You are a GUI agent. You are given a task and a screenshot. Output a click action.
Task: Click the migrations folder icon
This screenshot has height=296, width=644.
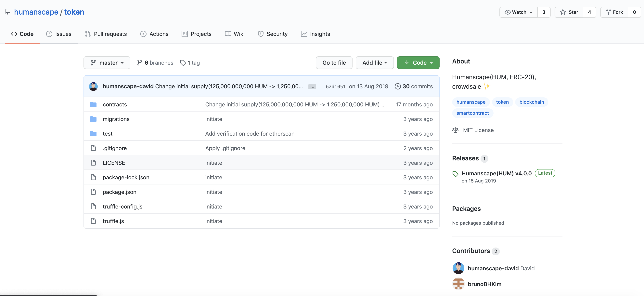93,119
